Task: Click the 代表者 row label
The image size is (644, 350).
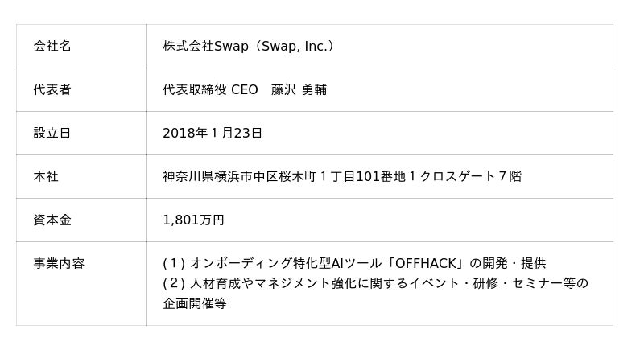Action: pyautogui.click(x=52, y=89)
